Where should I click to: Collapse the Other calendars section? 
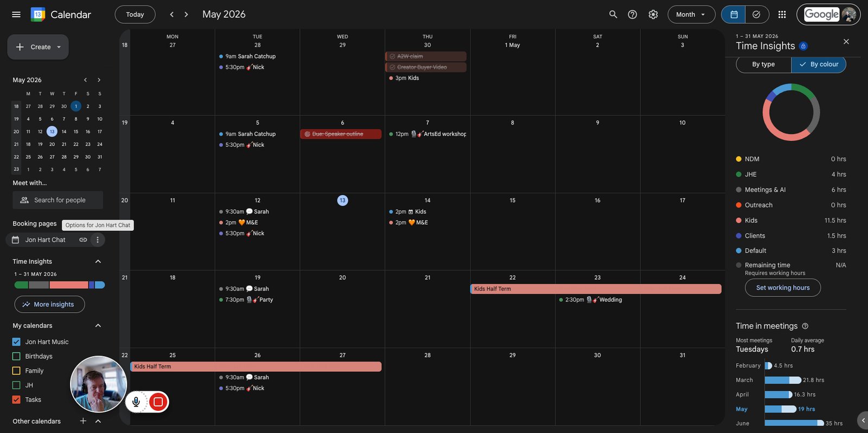pos(98,421)
